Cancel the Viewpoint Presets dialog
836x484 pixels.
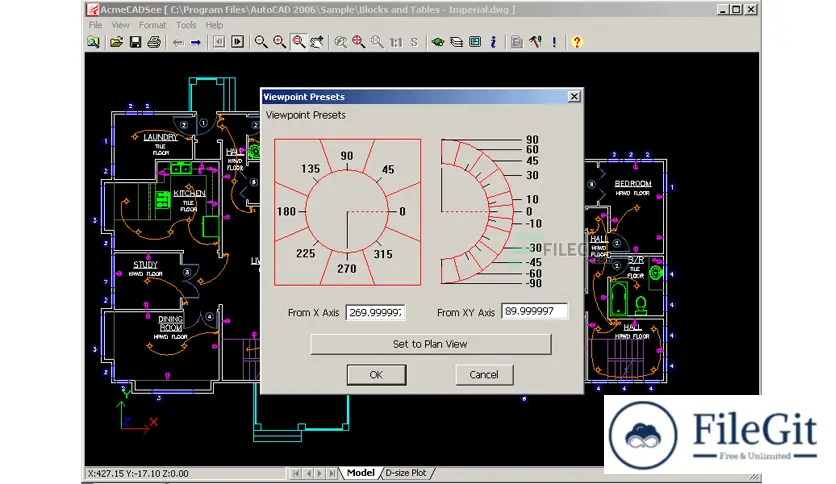coord(484,375)
